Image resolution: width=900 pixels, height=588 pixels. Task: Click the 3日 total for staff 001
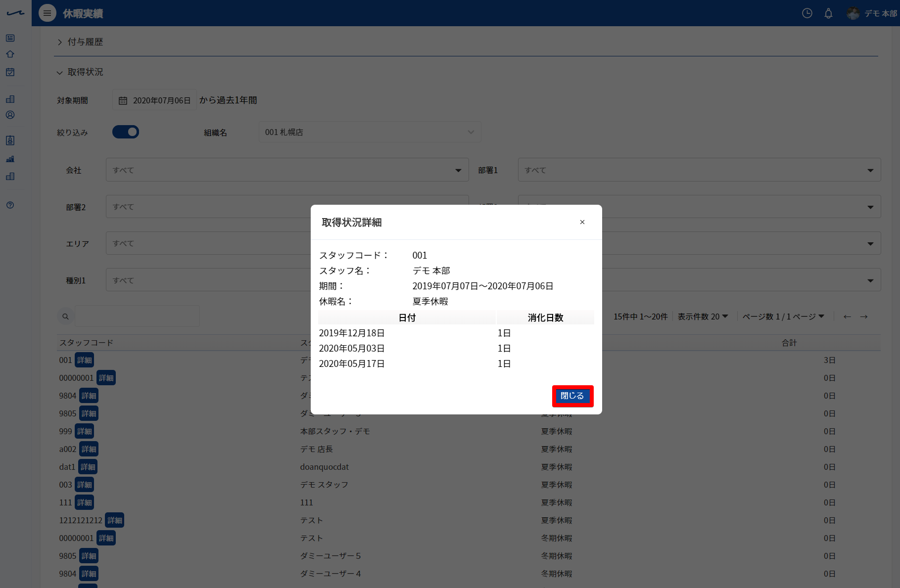(829, 360)
